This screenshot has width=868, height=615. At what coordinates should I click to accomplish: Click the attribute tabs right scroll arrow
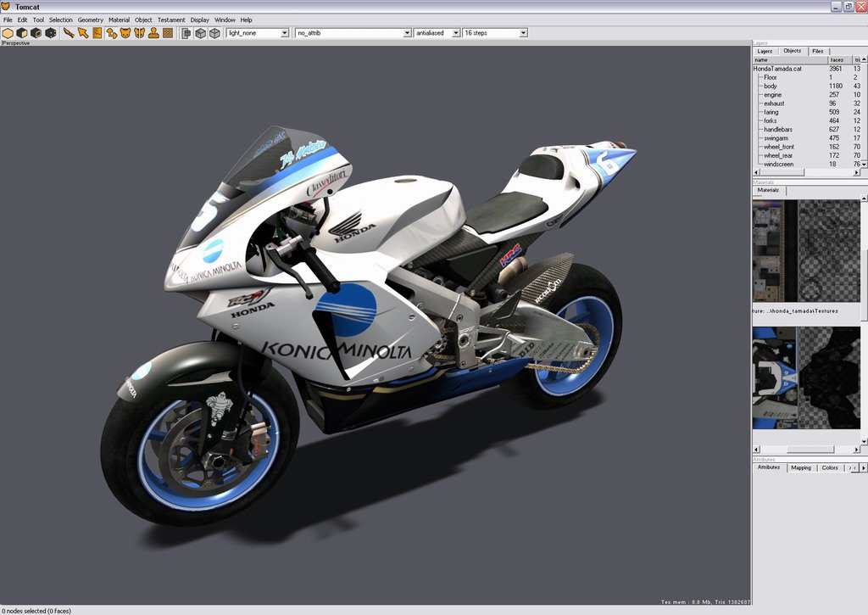(x=863, y=468)
